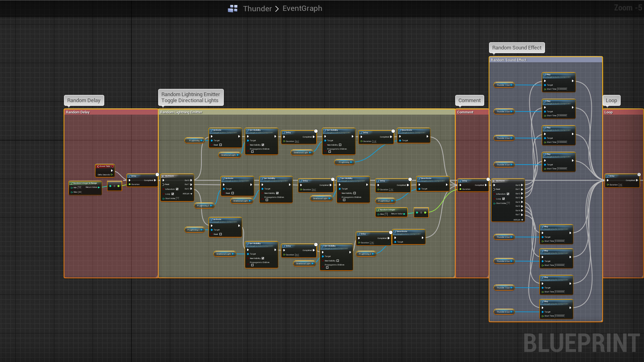Select the Directional Light variable below the top Activate node

229,155
